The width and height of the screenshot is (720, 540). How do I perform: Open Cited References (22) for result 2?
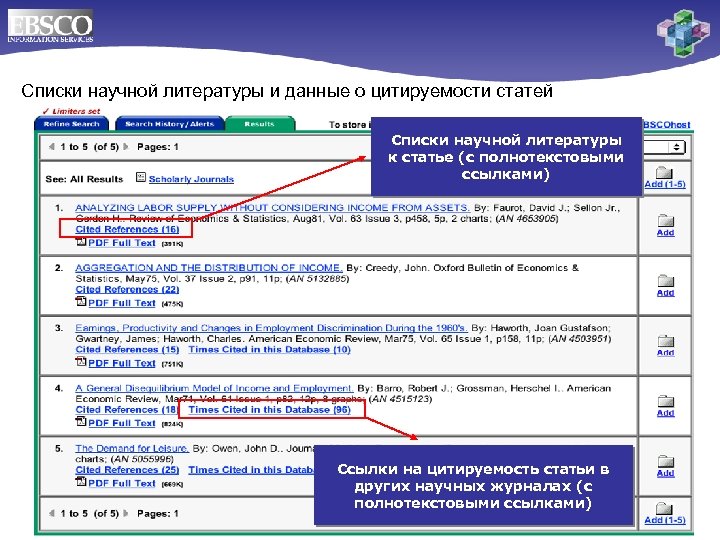127,289
